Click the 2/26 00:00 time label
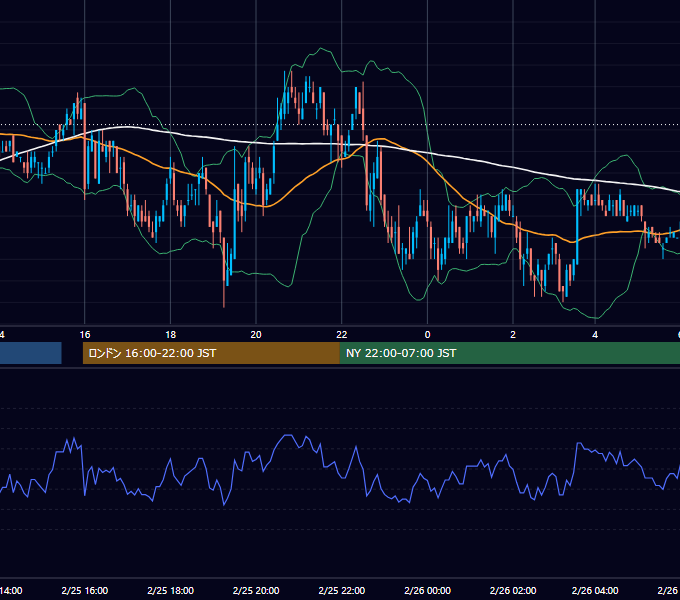Screen dimensions: 680x600 [x=428, y=590]
